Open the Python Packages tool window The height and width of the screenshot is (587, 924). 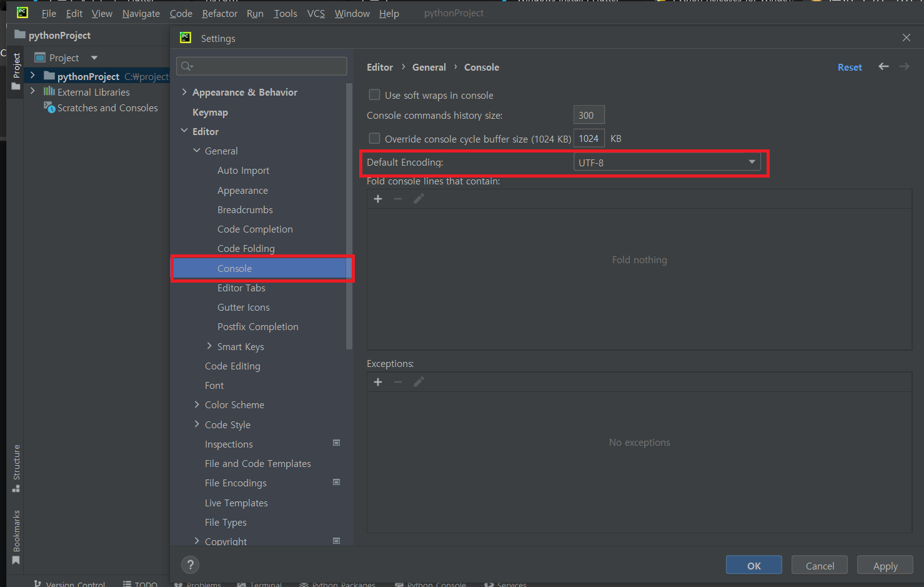(337, 584)
